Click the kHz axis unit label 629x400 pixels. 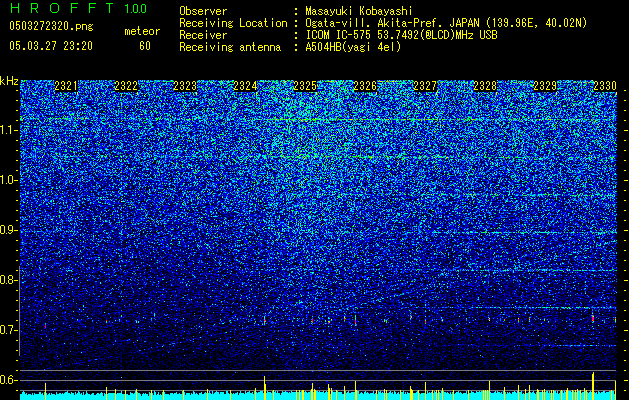coord(9,81)
